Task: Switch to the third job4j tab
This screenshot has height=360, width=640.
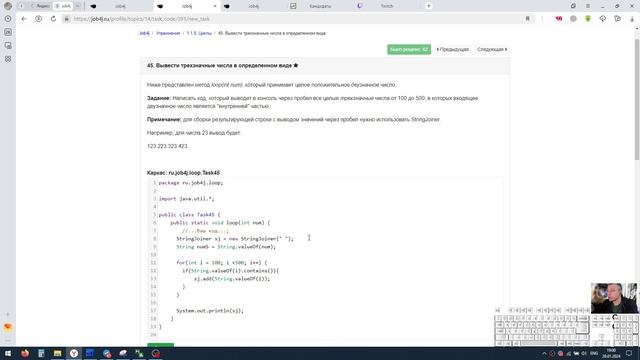Action: (x=253, y=6)
